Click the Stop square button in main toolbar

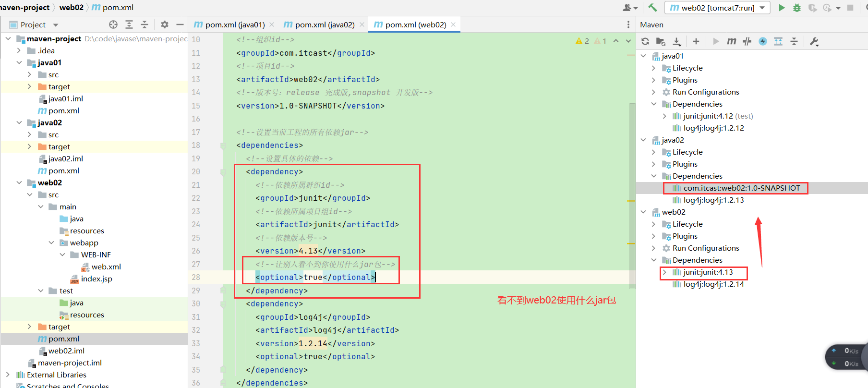[x=850, y=8]
